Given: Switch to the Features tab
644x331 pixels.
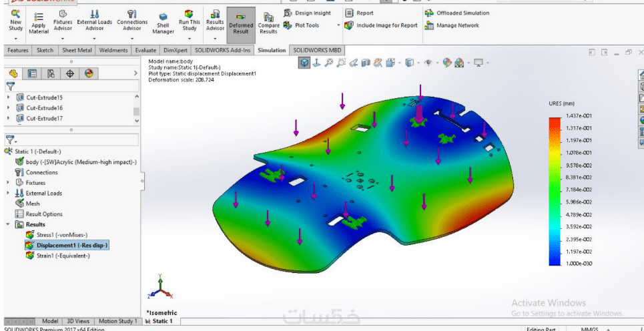Looking at the screenshot, I should point(18,50).
